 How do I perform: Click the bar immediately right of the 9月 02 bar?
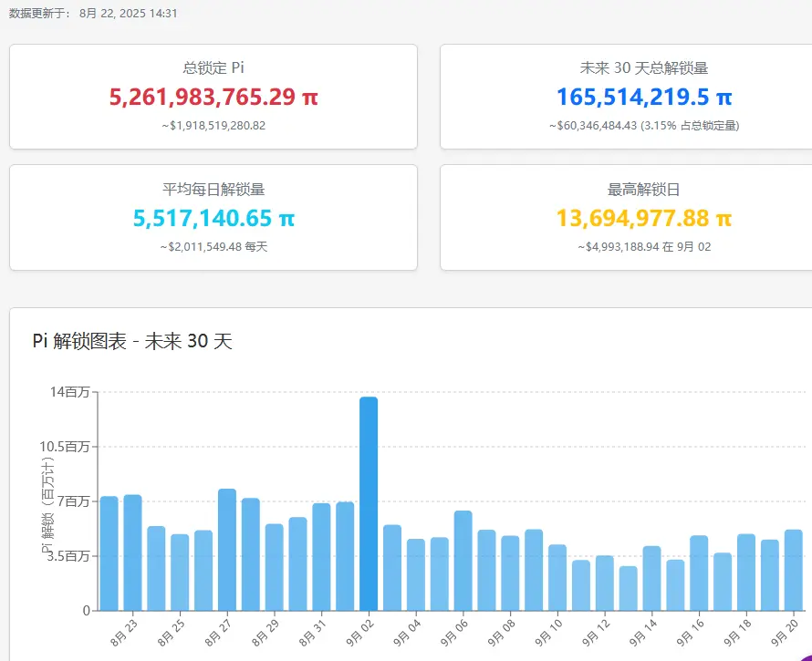[392, 568]
